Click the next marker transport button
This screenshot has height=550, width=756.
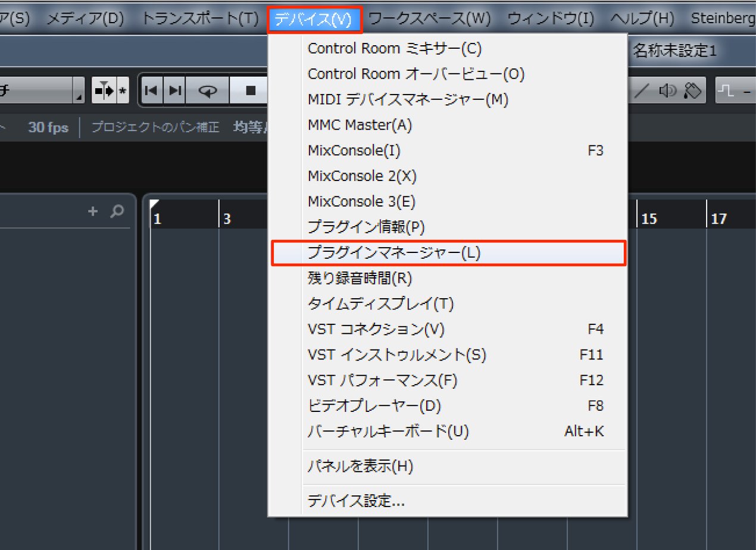tap(174, 90)
